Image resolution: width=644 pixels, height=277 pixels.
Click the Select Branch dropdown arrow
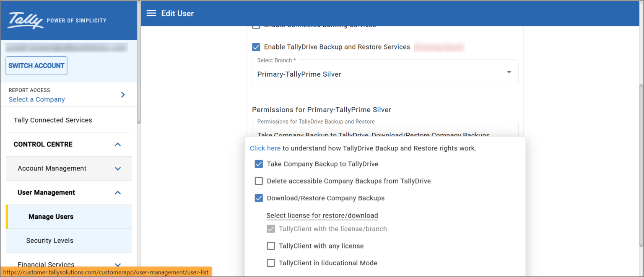[509, 72]
